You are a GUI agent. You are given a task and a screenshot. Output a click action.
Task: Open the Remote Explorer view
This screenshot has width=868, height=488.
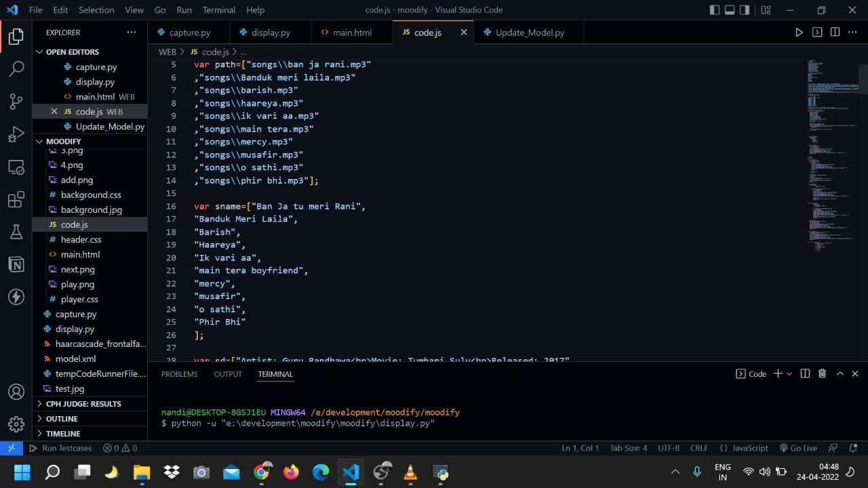(16, 167)
